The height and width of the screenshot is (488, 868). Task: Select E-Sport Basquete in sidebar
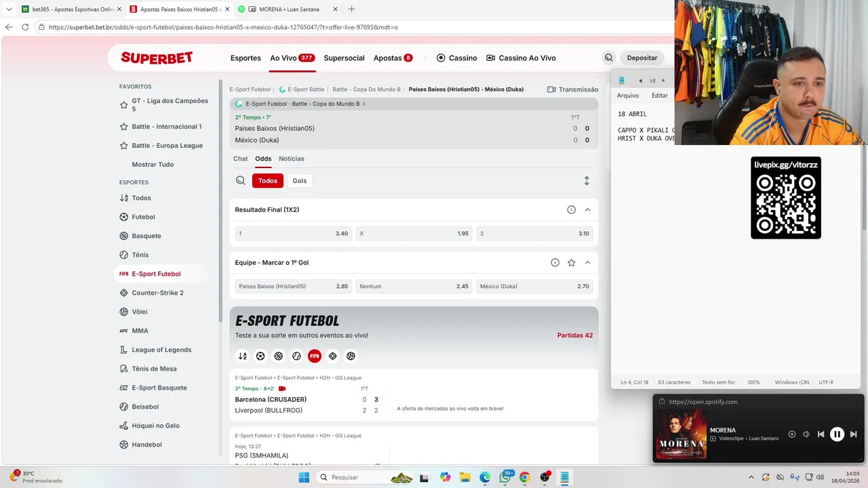159,388
